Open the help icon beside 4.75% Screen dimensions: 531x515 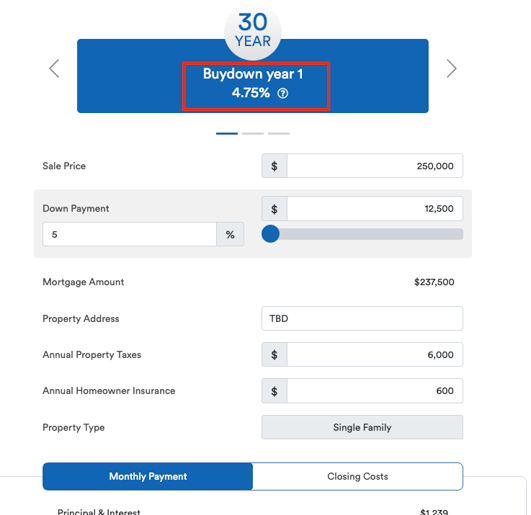pos(283,93)
